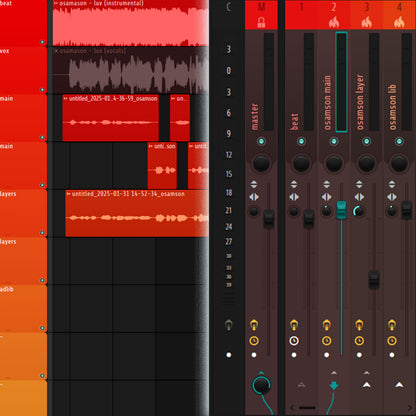
Task: Click the lock icon on Master header
Action: pos(261,22)
